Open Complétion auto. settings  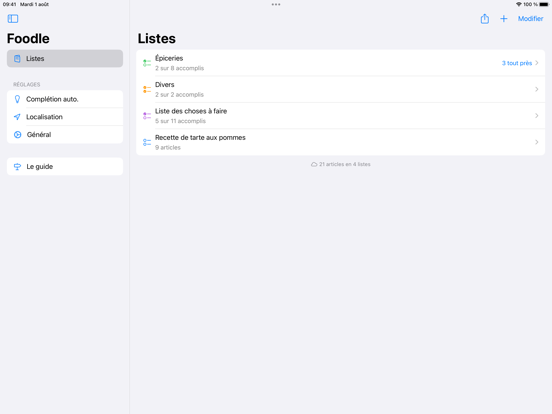[65, 99]
